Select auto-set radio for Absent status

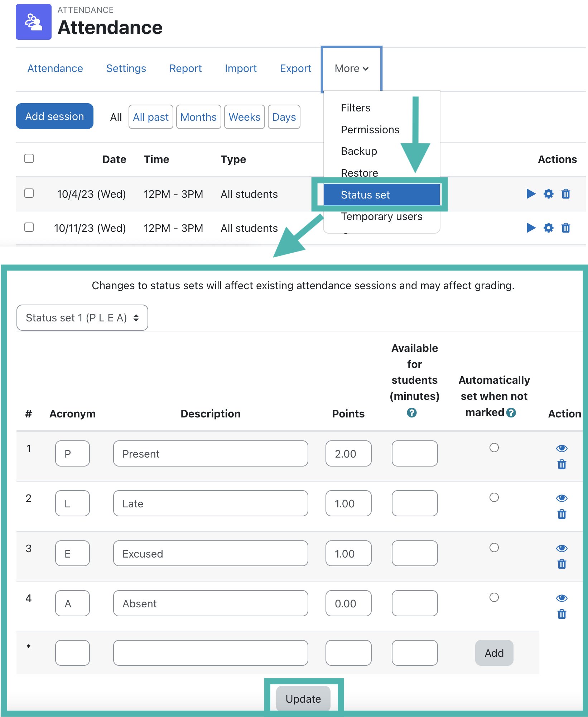[494, 597]
